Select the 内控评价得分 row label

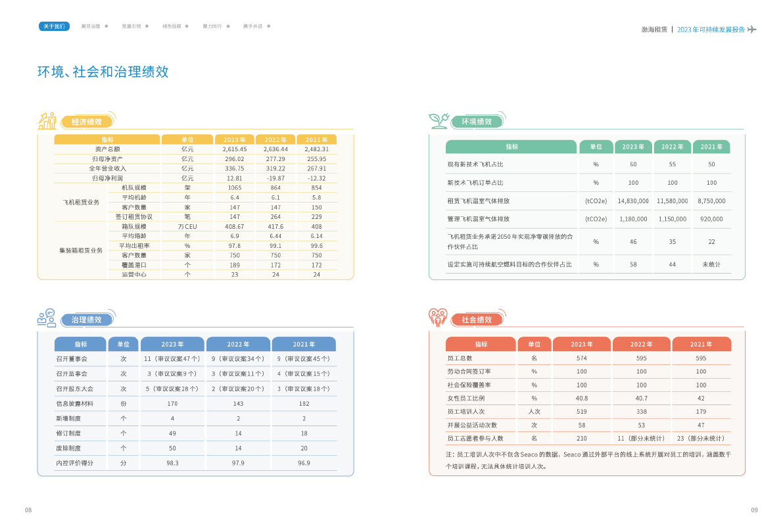(x=74, y=463)
